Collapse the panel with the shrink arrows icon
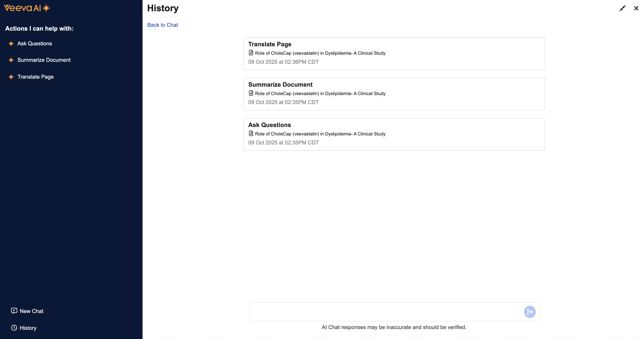The width and height of the screenshot is (644, 339). pos(622,8)
